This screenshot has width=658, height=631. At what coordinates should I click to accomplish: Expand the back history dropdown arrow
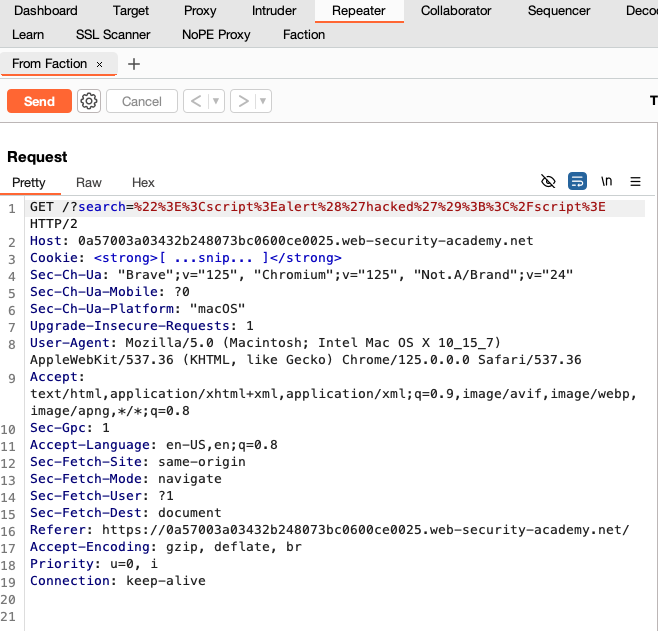tap(216, 101)
